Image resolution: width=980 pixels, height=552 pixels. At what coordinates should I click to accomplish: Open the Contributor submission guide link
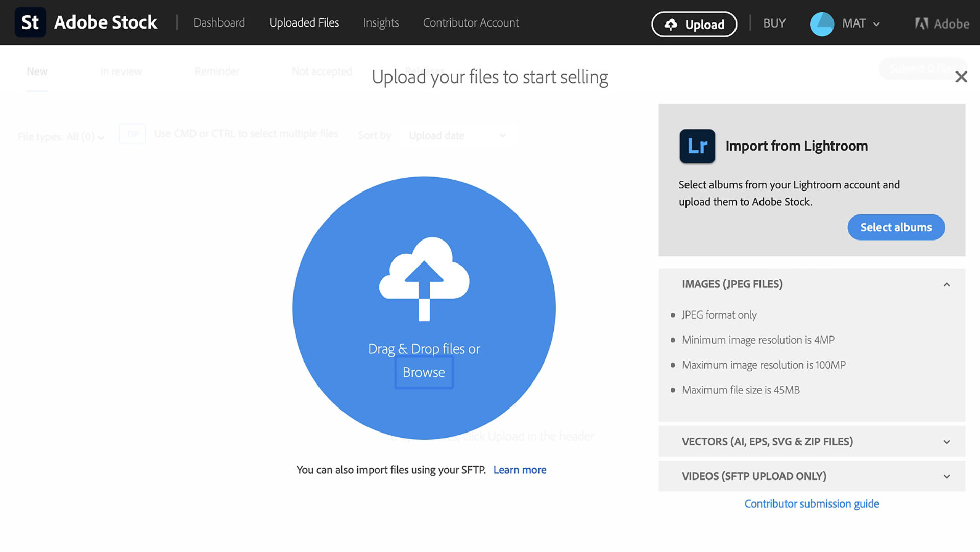point(811,503)
